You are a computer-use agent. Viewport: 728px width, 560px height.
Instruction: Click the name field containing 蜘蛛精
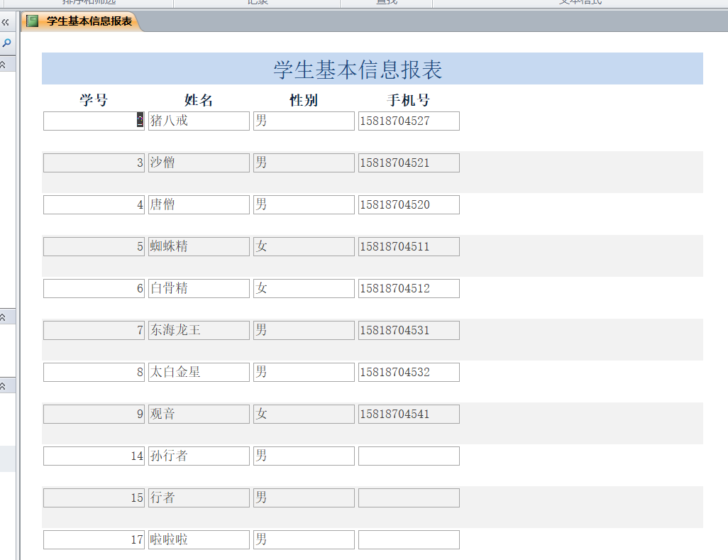click(x=199, y=246)
